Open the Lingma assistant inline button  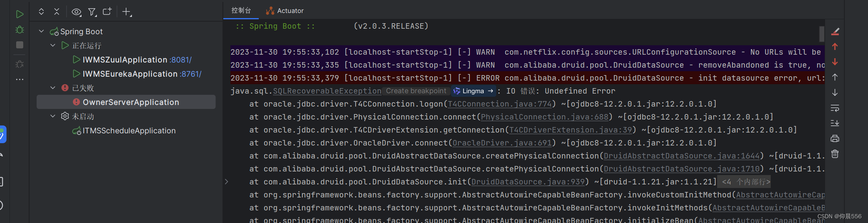473,91
